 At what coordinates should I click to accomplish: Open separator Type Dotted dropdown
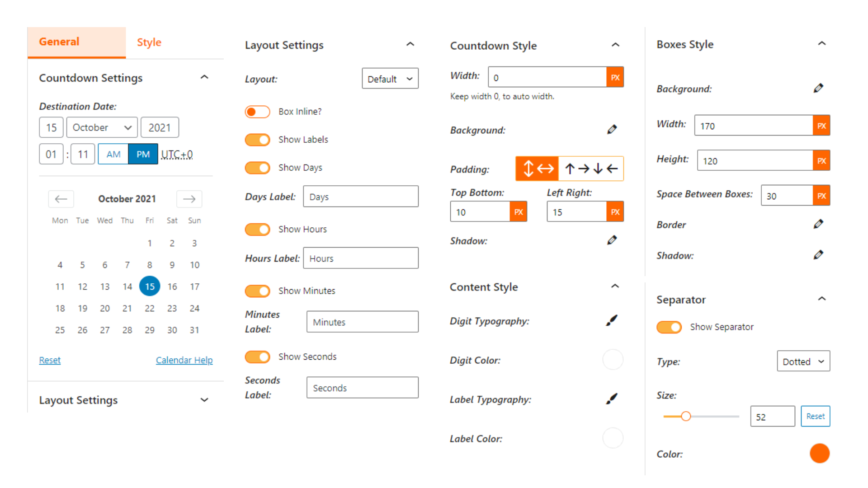pyautogui.click(x=803, y=361)
